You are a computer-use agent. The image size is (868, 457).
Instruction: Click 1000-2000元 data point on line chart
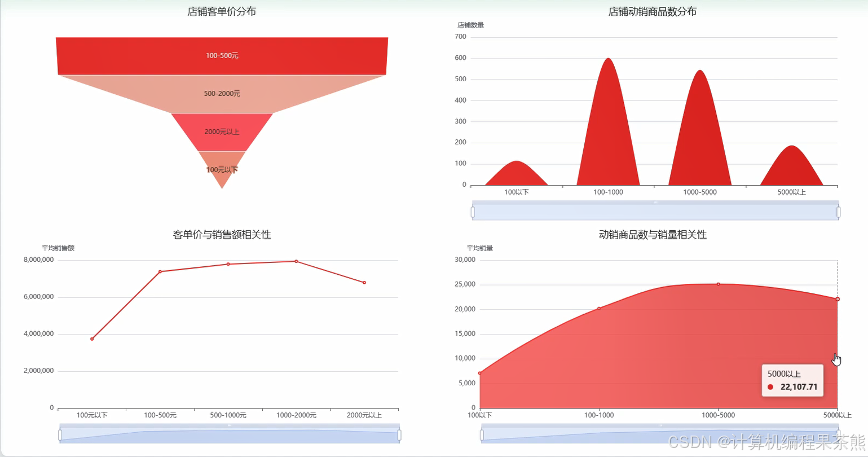296,261
